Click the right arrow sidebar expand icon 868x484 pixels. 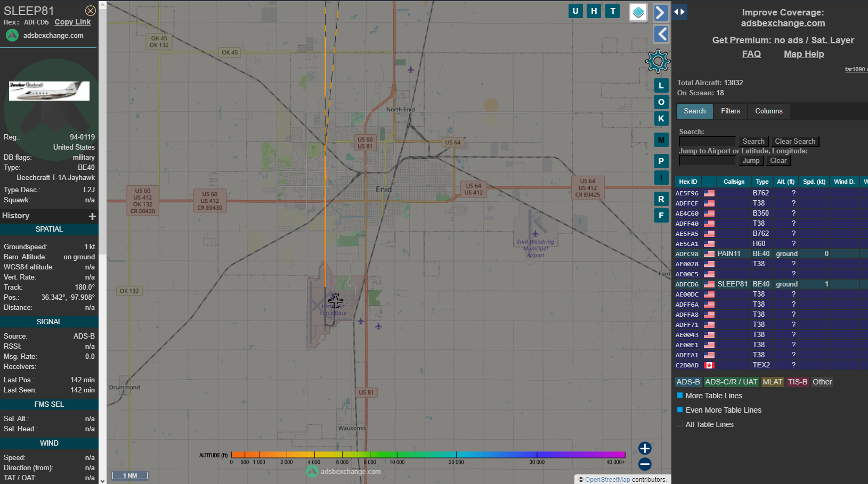point(661,12)
